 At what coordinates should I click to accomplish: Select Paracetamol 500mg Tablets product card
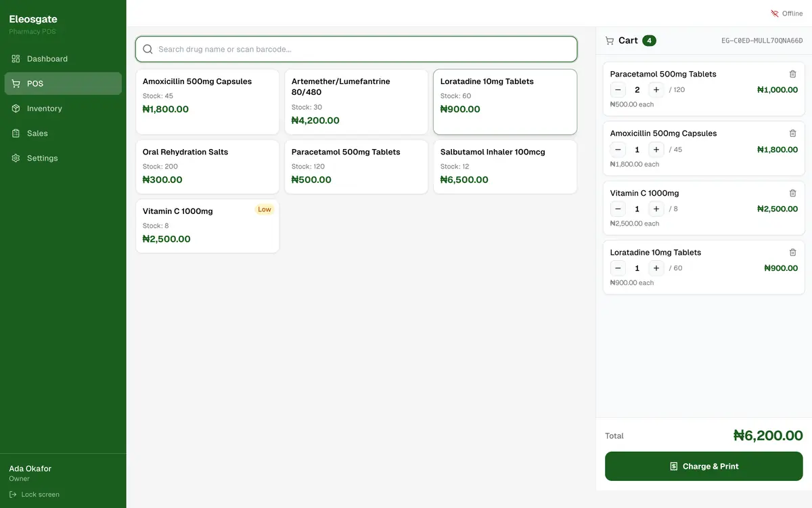[x=357, y=167]
